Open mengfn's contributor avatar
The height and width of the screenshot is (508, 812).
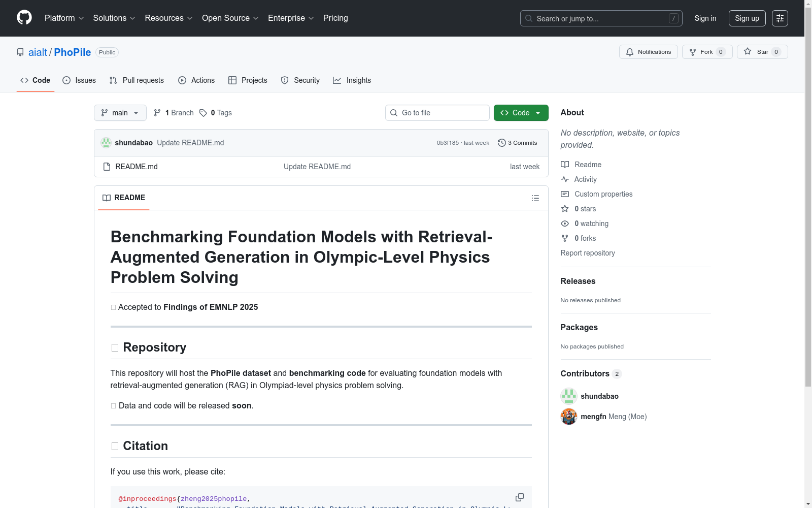569,417
